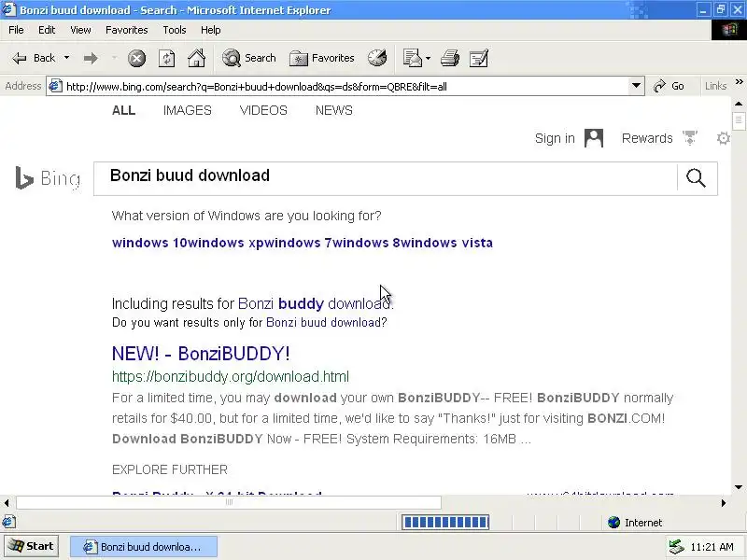Print the page with the Print icon
The image size is (747, 560).
tap(450, 58)
